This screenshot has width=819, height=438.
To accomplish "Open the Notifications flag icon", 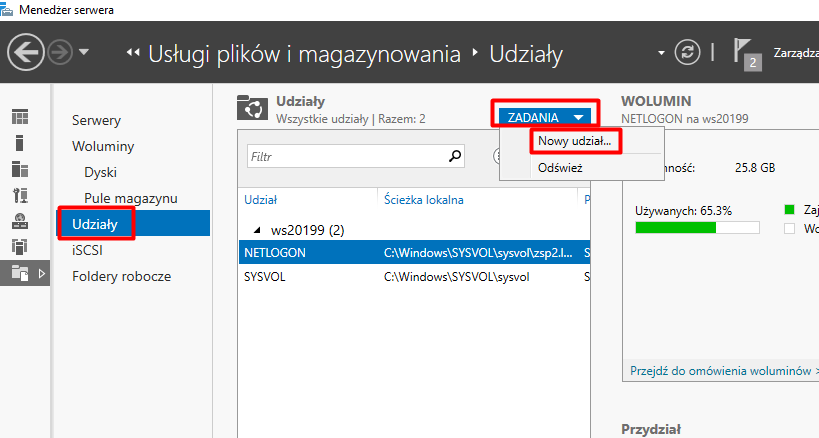I will coord(743,52).
